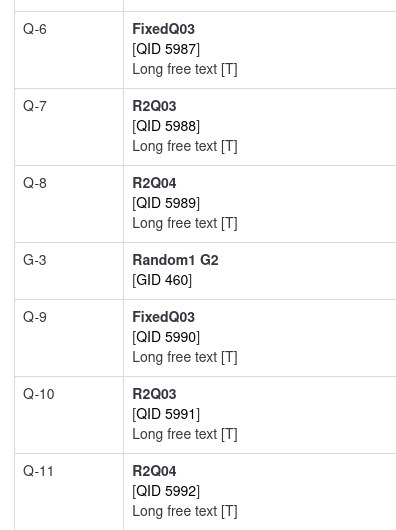Viewport: 396px width, 530px height.
Task: Select the Q-10 row identifier cell
Action: point(69,415)
